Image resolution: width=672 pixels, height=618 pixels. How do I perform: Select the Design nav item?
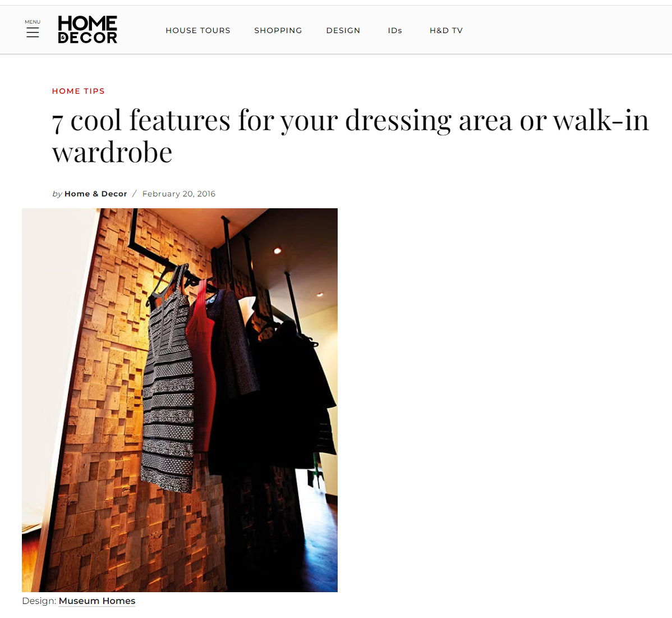pyautogui.click(x=343, y=30)
